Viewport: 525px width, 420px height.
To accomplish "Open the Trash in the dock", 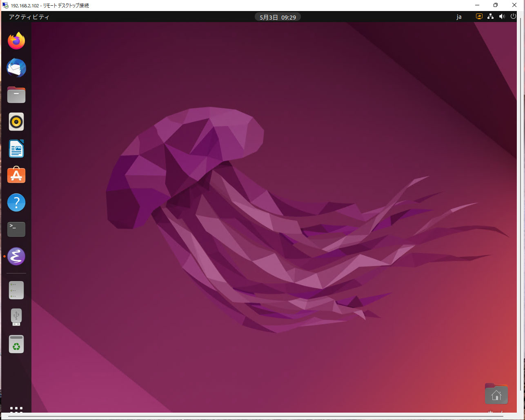I will [x=16, y=344].
